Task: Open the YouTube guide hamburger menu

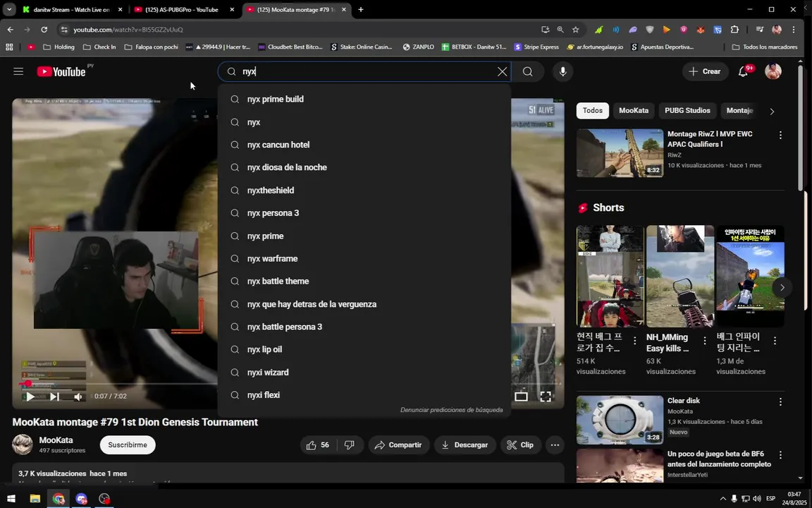Action: 18,71
